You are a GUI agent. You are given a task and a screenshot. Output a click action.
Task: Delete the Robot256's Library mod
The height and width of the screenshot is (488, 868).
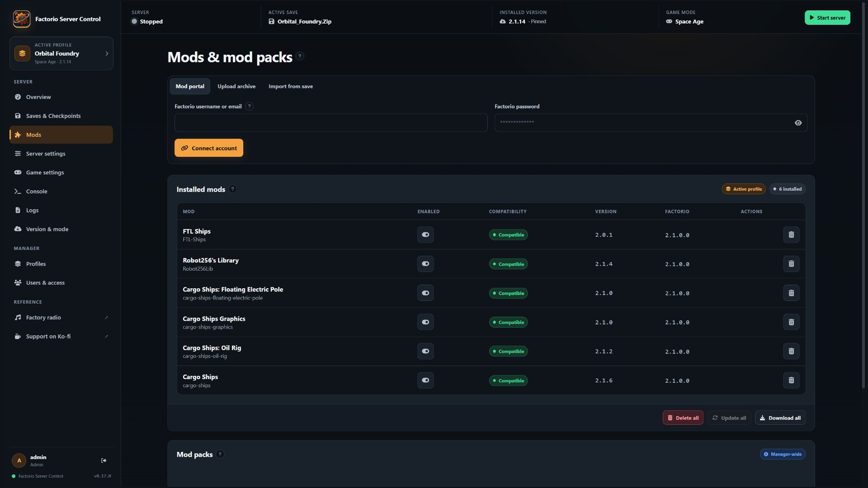coord(791,264)
